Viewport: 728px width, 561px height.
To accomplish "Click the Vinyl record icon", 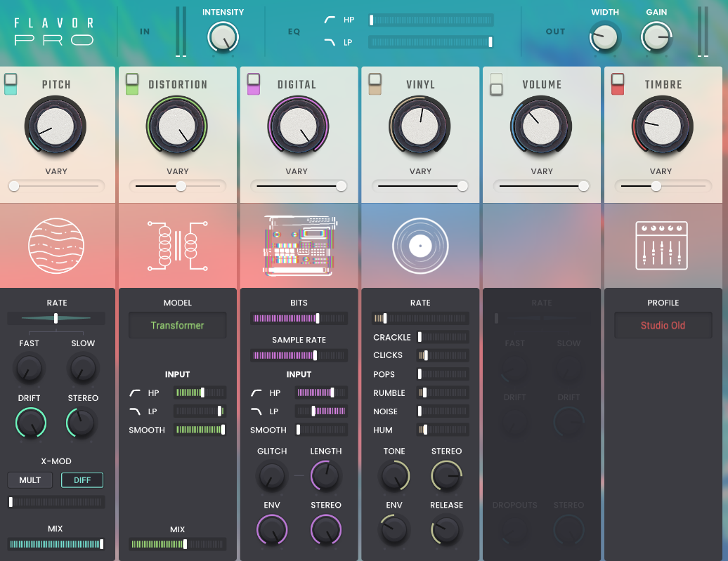I will point(420,246).
